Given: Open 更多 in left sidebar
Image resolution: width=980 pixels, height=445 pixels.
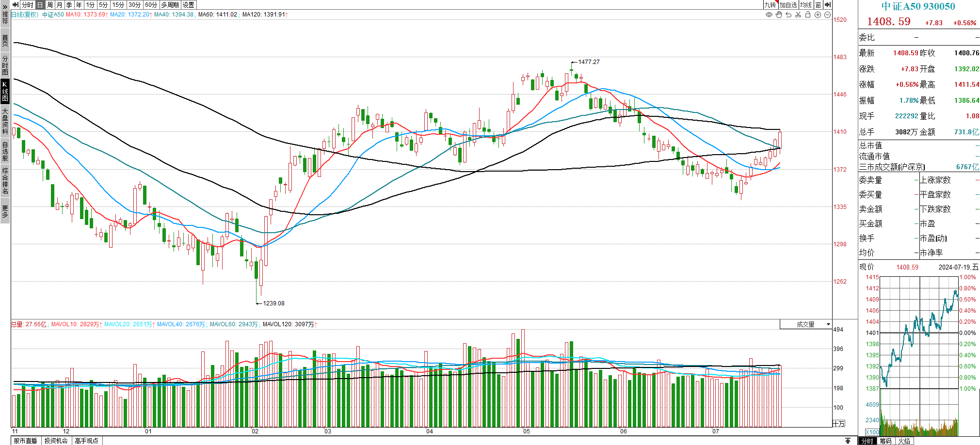Looking at the screenshot, I should click(x=5, y=211).
